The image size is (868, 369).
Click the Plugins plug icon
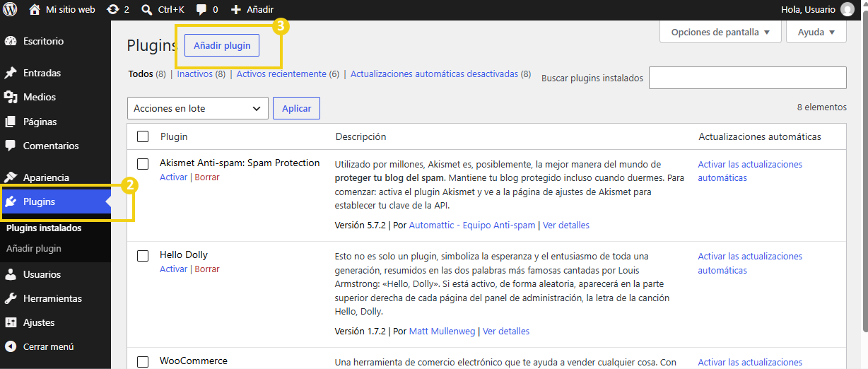click(x=11, y=201)
